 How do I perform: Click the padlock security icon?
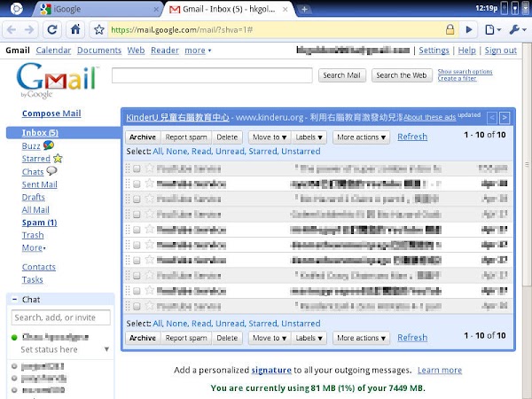[x=450, y=30]
